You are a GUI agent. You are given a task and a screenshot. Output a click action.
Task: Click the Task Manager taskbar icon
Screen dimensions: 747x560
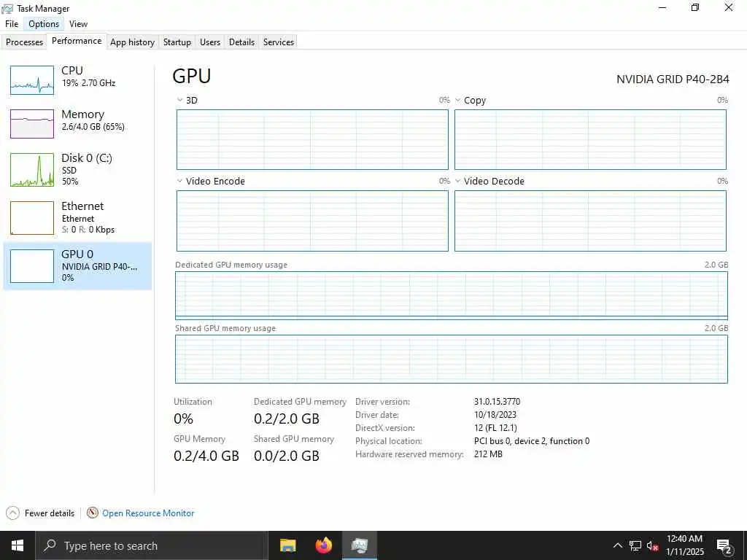360,545
